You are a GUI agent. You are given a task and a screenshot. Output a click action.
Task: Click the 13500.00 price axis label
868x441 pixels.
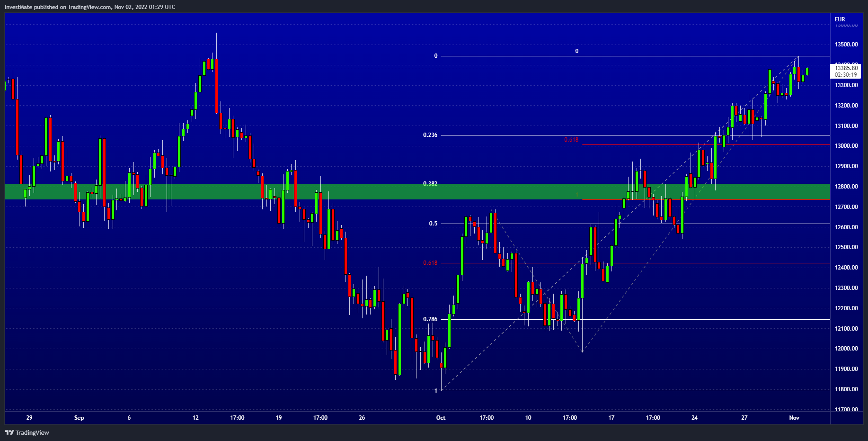846,45
